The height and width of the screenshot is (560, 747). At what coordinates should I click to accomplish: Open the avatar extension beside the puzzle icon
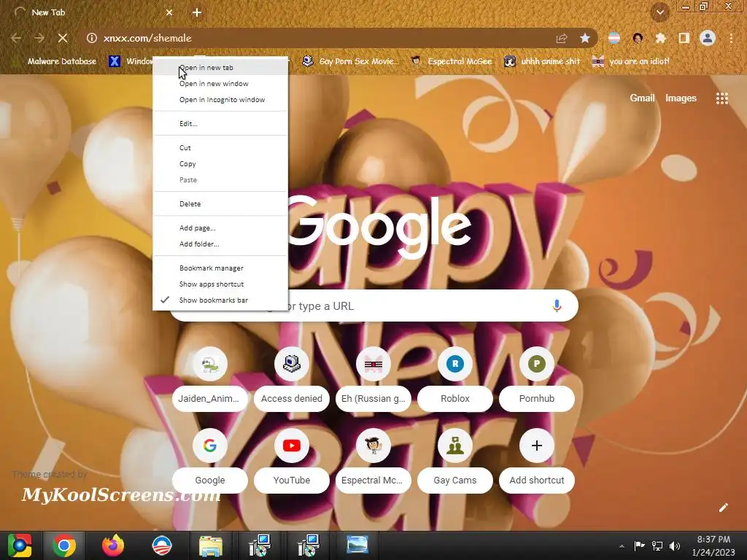(638, 38)
